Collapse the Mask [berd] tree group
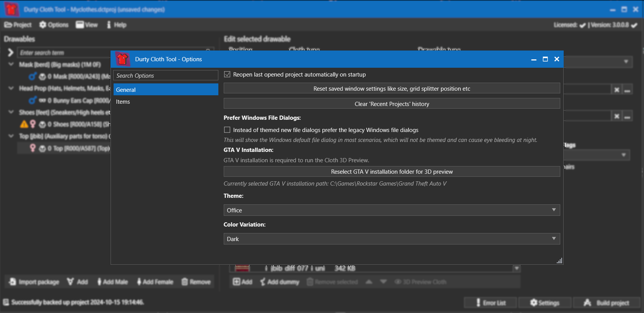Image resolution: width=644 pixels, height=313 pixels. click(x=11, y=64)
